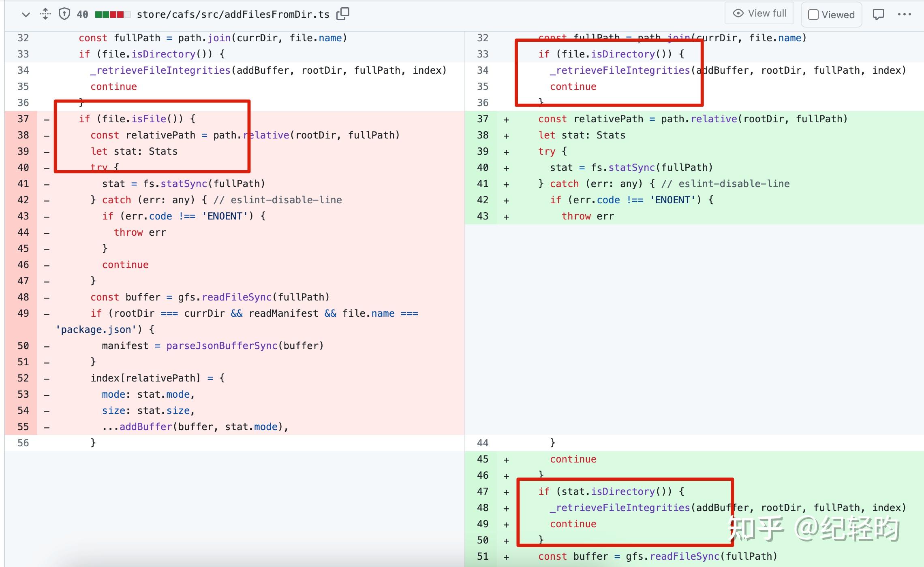The image size is (924, 567).
Task: Collapse the addFilesFromDir.ts file diff
Action: [x=26, y=15]
